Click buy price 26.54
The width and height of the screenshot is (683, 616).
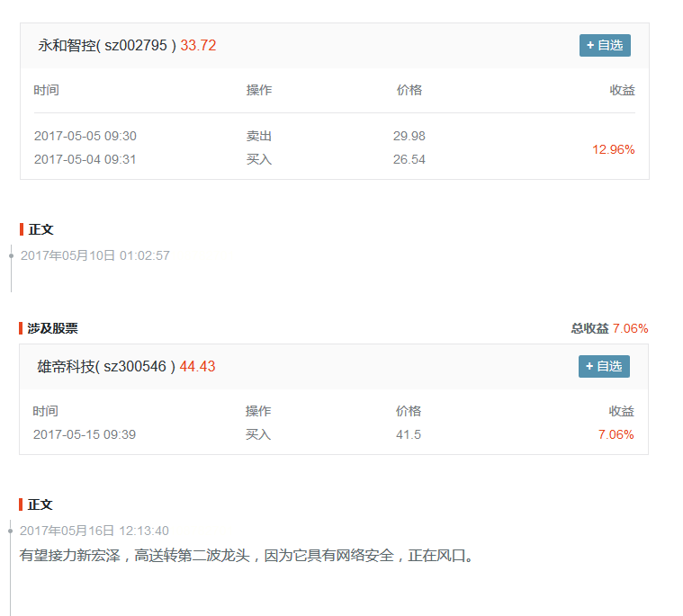tap(409, 159)
